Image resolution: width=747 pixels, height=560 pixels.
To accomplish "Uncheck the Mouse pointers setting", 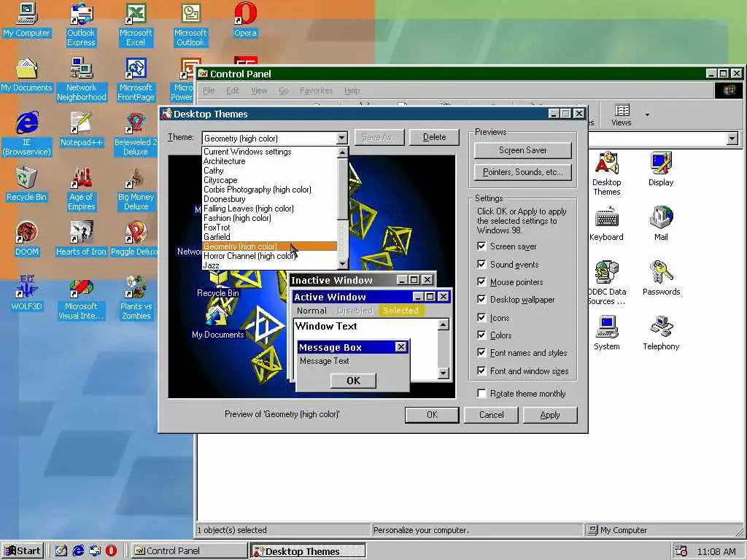I will (x=481, y=281).
